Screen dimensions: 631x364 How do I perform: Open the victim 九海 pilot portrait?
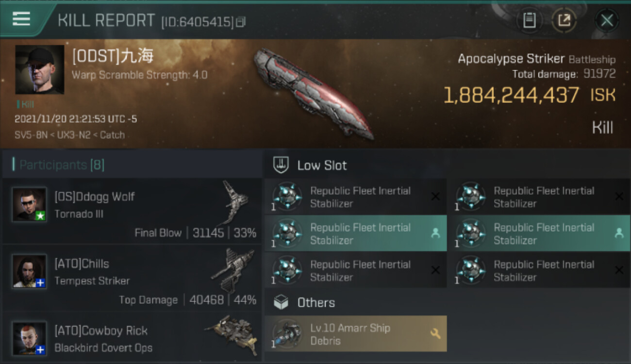click(x=40, y=70)
